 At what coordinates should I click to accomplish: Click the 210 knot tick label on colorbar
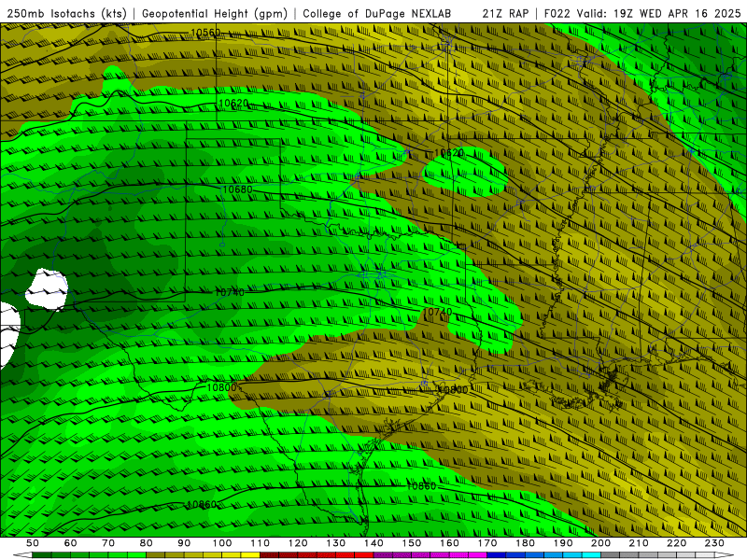(x=639, y=543)
